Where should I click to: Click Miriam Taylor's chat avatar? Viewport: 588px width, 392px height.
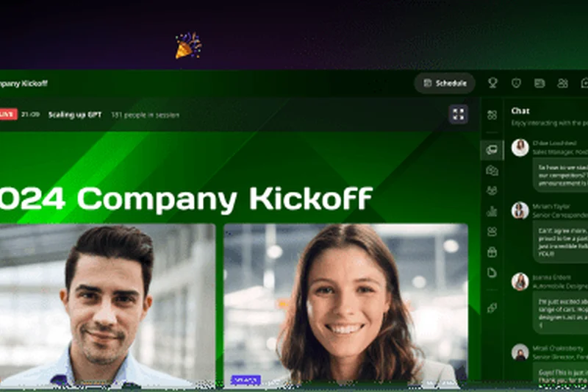[x=520, y=210]
